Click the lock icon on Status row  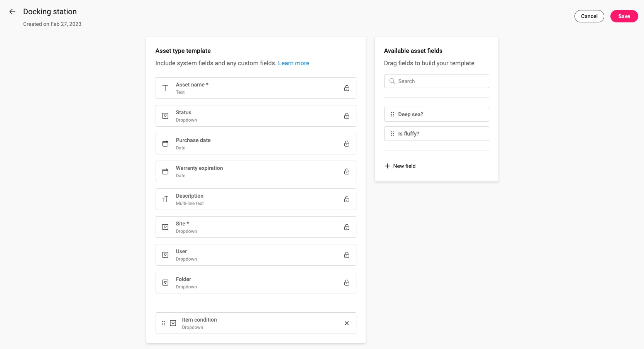(347, 116)
